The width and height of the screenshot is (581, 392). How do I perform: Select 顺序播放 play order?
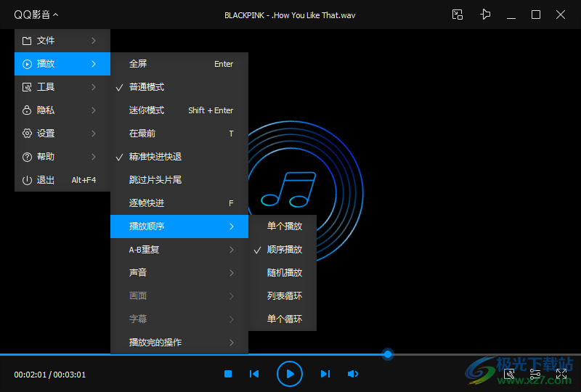(x=283, y=249)
